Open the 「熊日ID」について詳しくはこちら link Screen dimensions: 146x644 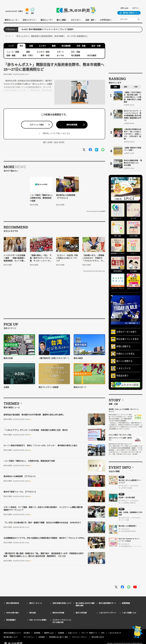point(54,133)
